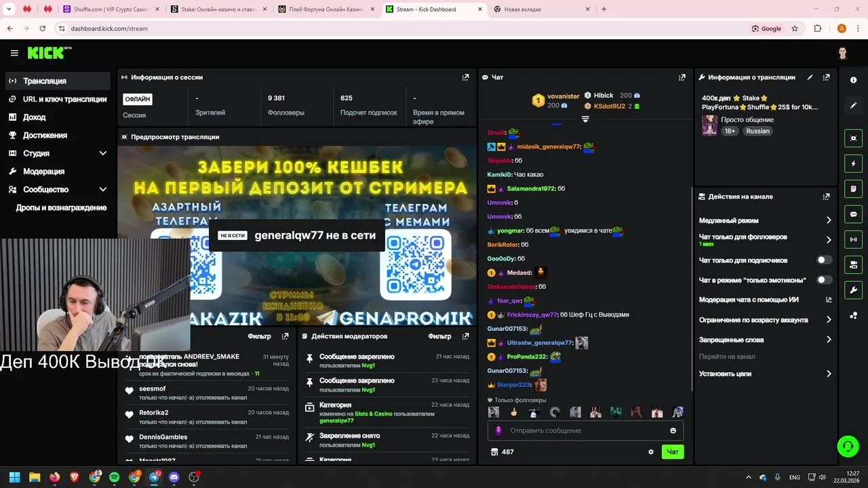Toggle the stream preview widget in right sidebar
868x488 pixels.
click(x=854, y=138)
